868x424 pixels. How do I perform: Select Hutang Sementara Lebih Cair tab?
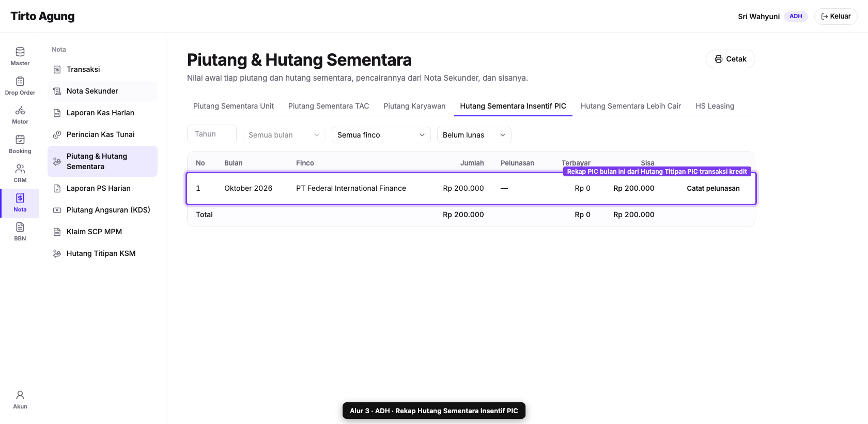(x=631, y=106)
